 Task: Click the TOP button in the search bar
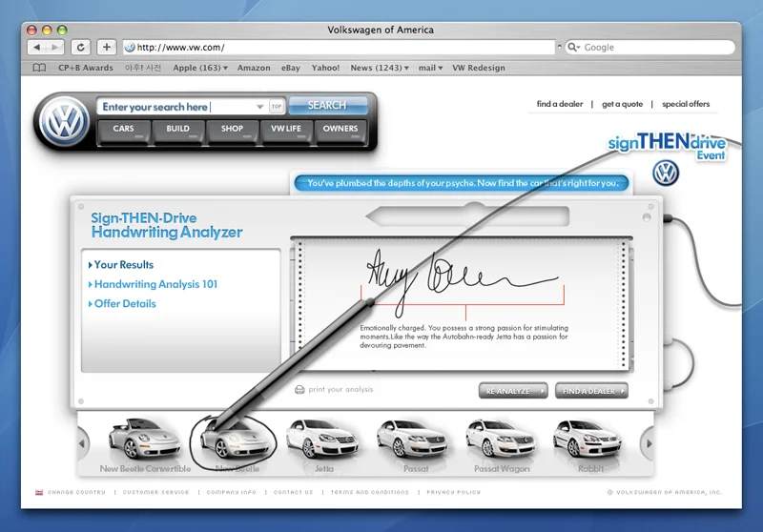point(277,106)
